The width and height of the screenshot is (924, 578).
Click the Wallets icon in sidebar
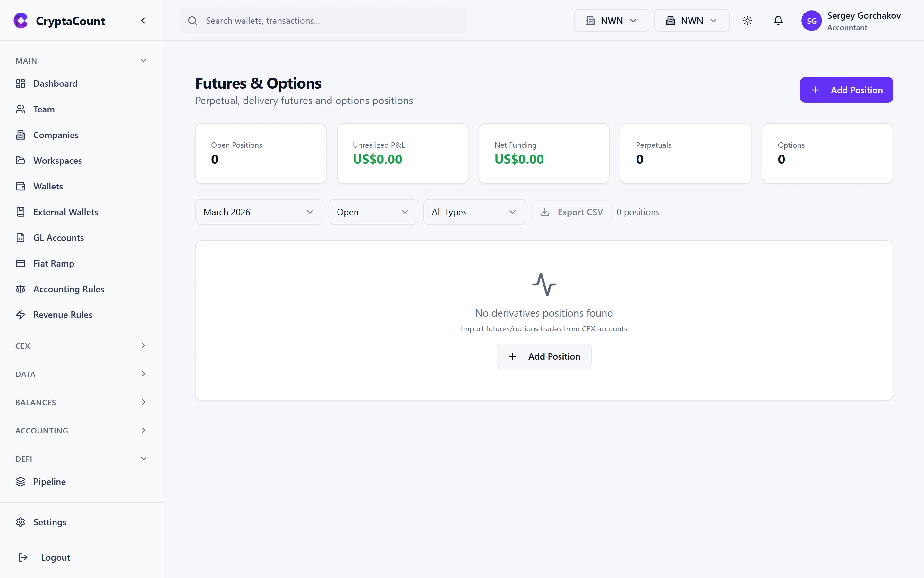click(x=21, y=186)
